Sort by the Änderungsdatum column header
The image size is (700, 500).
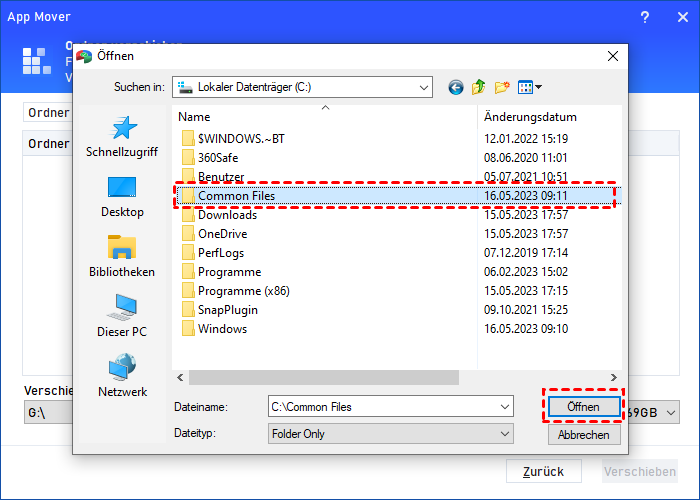click(550, 117)
